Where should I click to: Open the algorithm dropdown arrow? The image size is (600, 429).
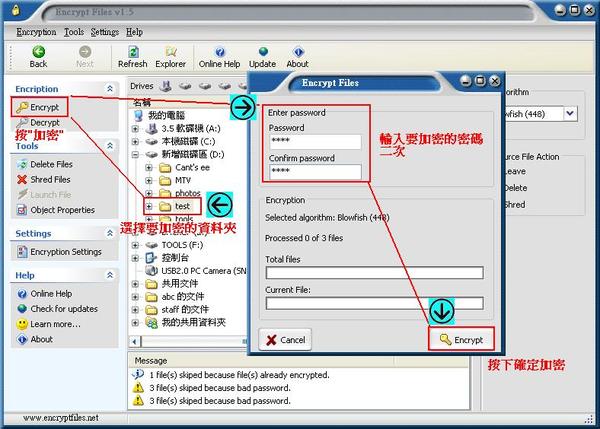[570, 114]
